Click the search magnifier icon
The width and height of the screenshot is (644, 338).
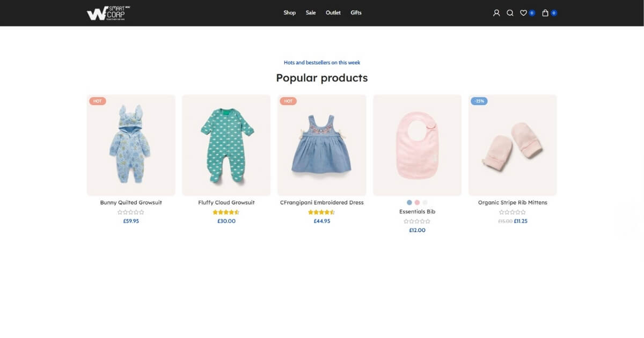[x=510, y=12]
